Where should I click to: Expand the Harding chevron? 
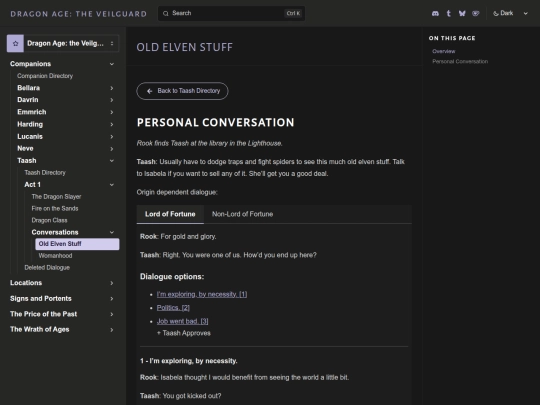tap(112, 124)
